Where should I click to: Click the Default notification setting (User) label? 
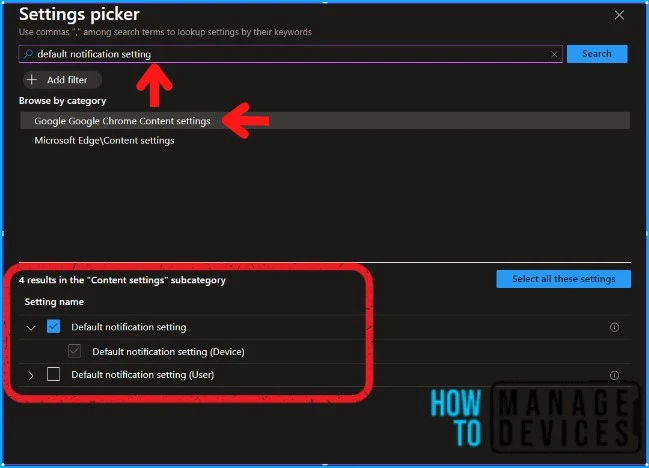pyautogui.click(x=143, y=375)
